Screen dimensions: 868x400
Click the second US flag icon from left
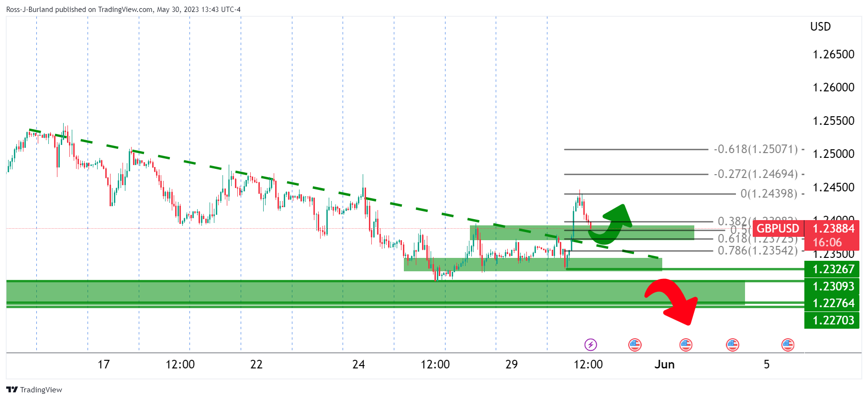coord(686,344)
